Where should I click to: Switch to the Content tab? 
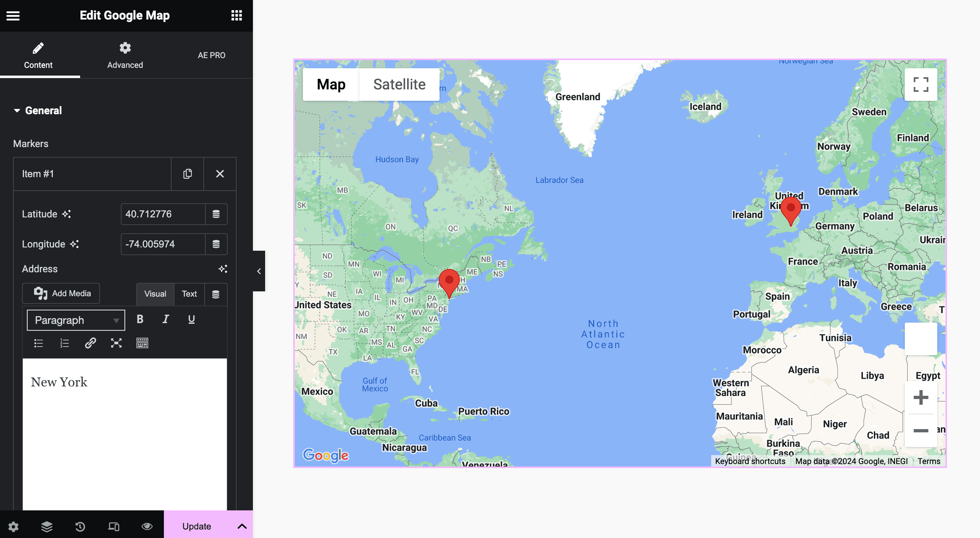pyautogui.click(x=38, y=55)
